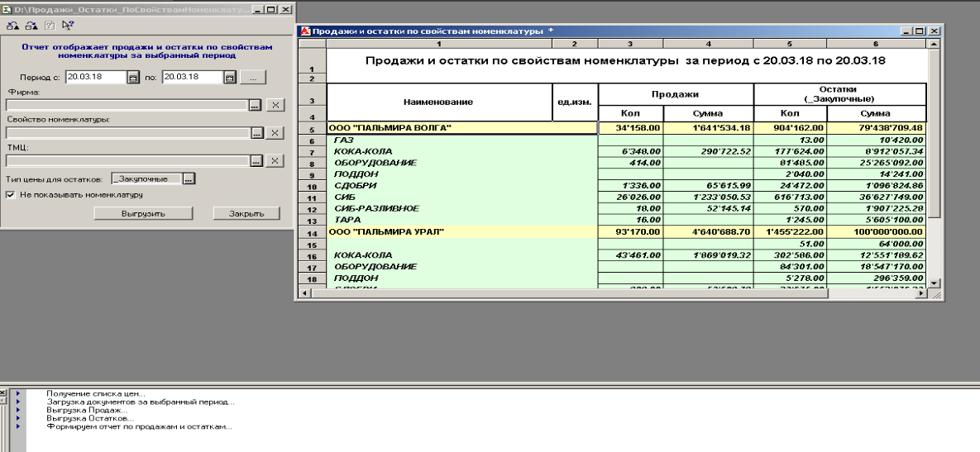Open the ТМЦ selection '...' button
The width and height of the screenshot is (980, 452).
(257, 161)
